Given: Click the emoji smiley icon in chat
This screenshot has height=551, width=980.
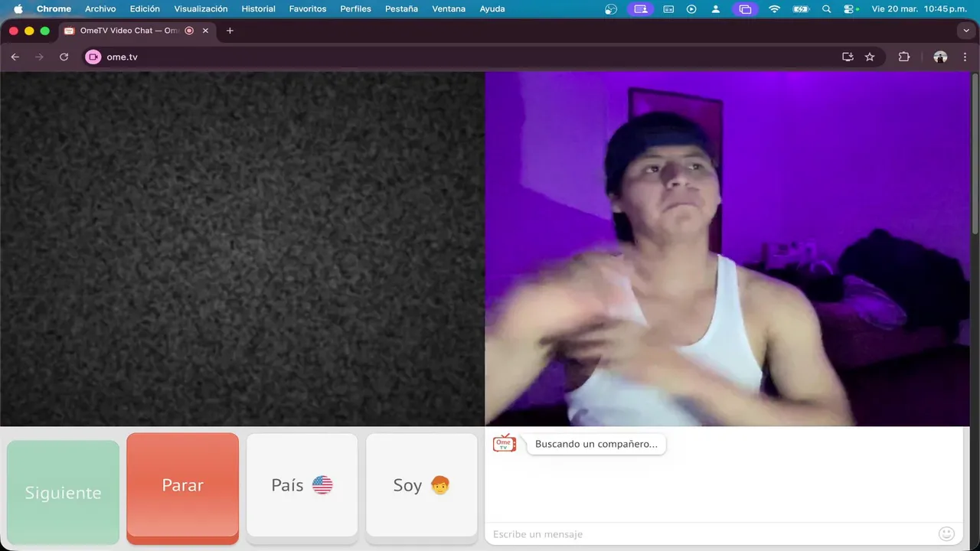Looking at the screenshot, I should click(946, 534).
